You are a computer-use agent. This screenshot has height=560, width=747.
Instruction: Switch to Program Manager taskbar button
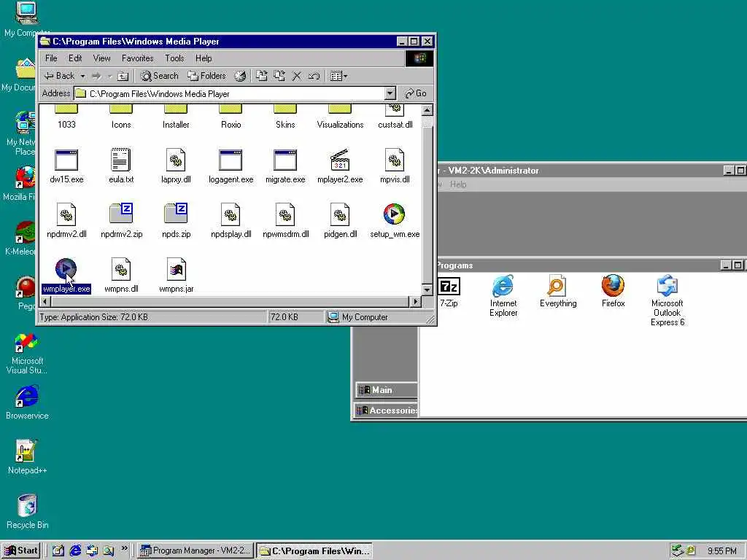coord(196,551)
